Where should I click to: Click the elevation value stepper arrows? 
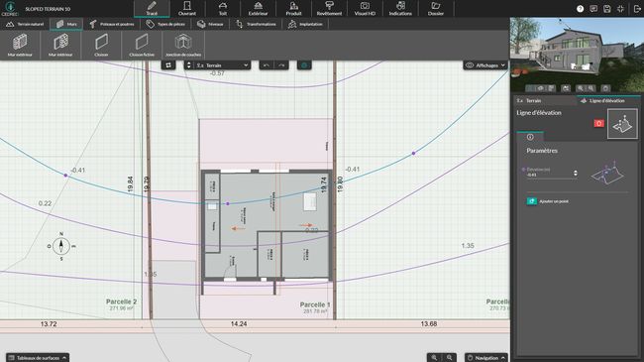click(x=576, y=174)
